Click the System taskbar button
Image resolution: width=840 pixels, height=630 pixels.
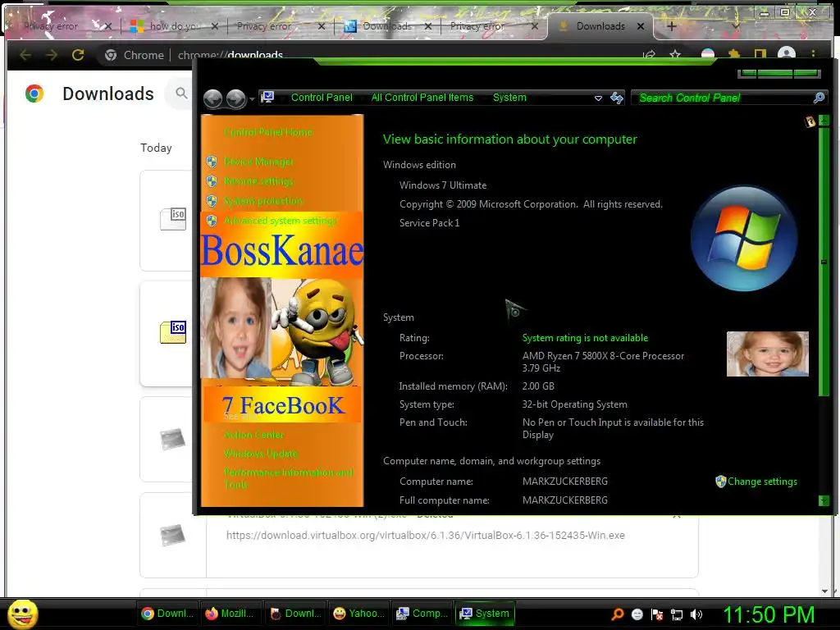click(485, 614)
